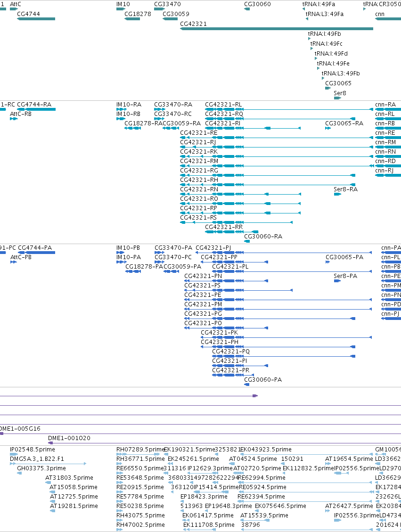Image resolution: width=401 pixels, height=532 pixels.
Task: Click transcript Ser8-RA
Action: click(337, 194)
